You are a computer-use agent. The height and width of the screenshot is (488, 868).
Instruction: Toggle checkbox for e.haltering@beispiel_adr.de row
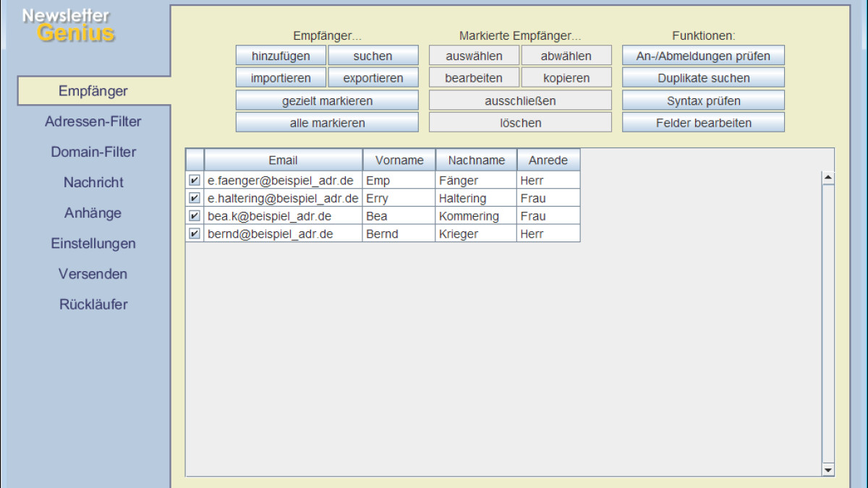pyautogui.click(x=194, y=198)
